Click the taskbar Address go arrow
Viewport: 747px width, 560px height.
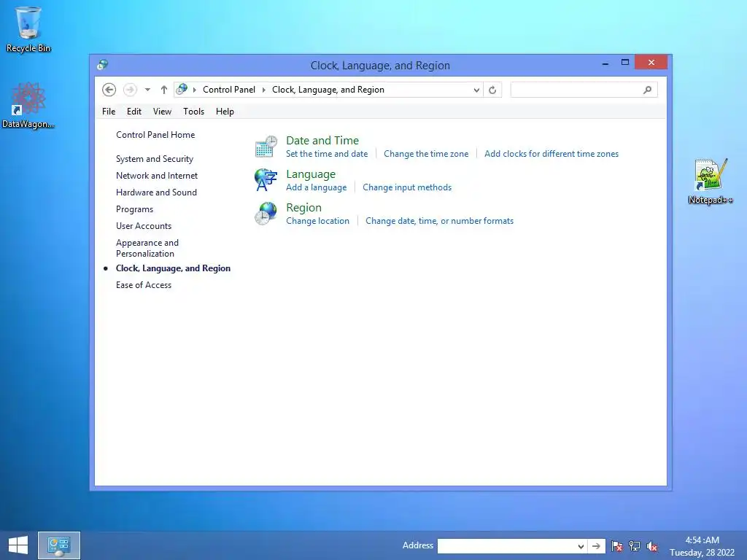[x=597, y=546]
